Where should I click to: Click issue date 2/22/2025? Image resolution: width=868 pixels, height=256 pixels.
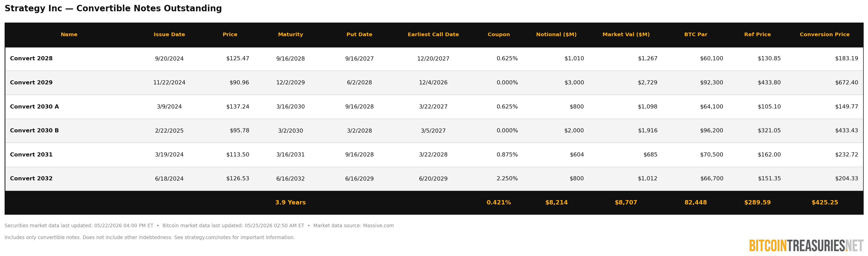(x=169, y=131)
